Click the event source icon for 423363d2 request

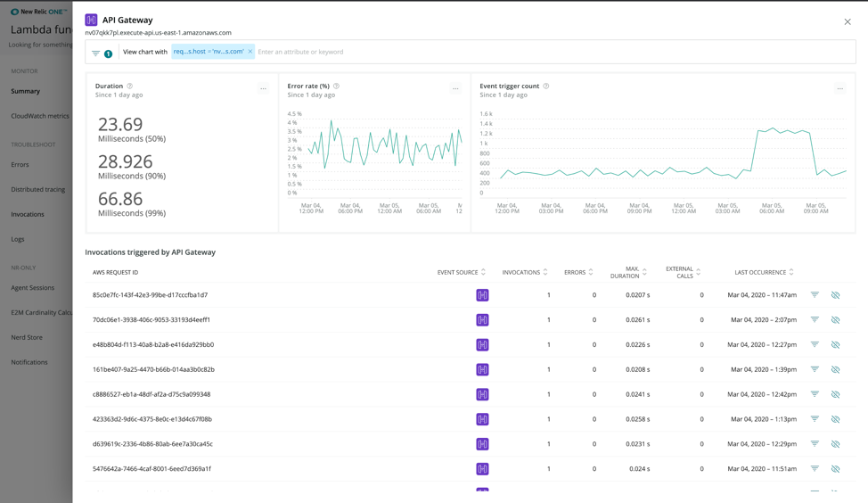pos(482,419)
